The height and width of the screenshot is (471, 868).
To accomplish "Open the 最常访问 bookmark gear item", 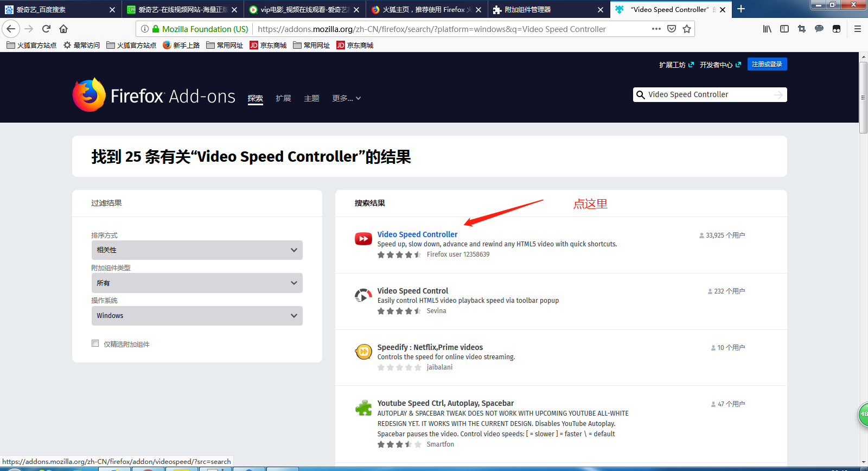I will point(81,45).
